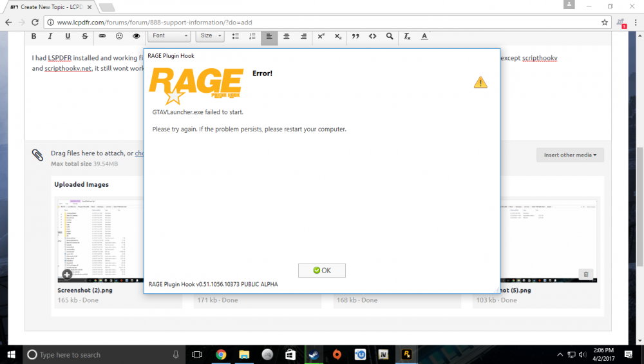Toggle align right

[x=303, y=36]
